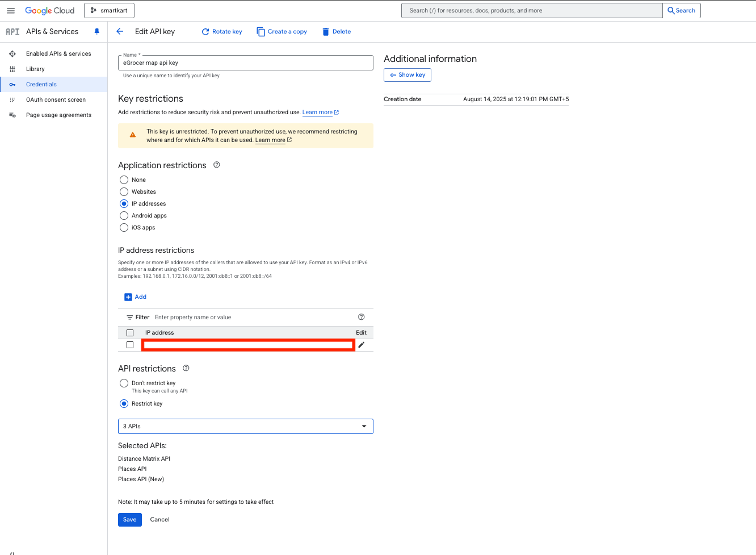Click the creation date value
The image size is (756, 555).
pyautogui.click(x=516, y=99)
